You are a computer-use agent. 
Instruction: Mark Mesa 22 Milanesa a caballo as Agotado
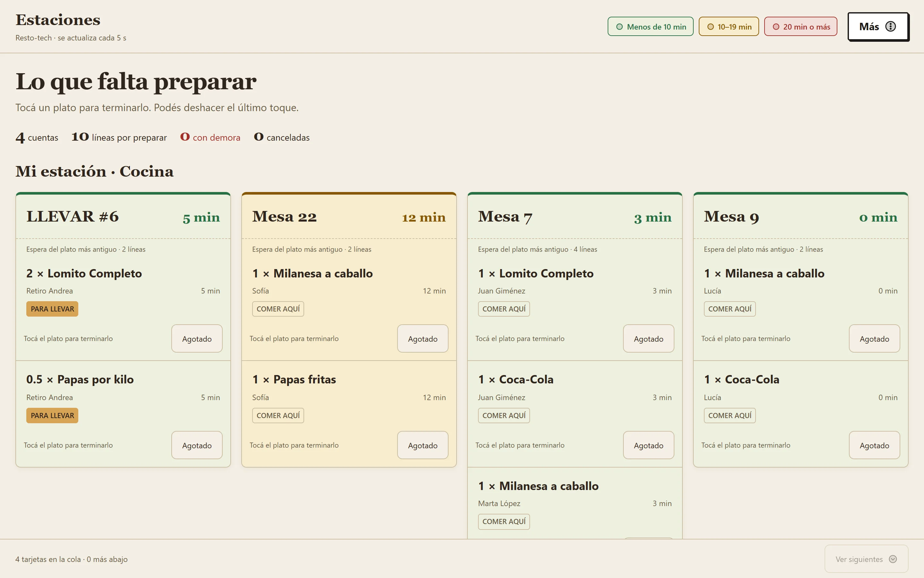423,339
